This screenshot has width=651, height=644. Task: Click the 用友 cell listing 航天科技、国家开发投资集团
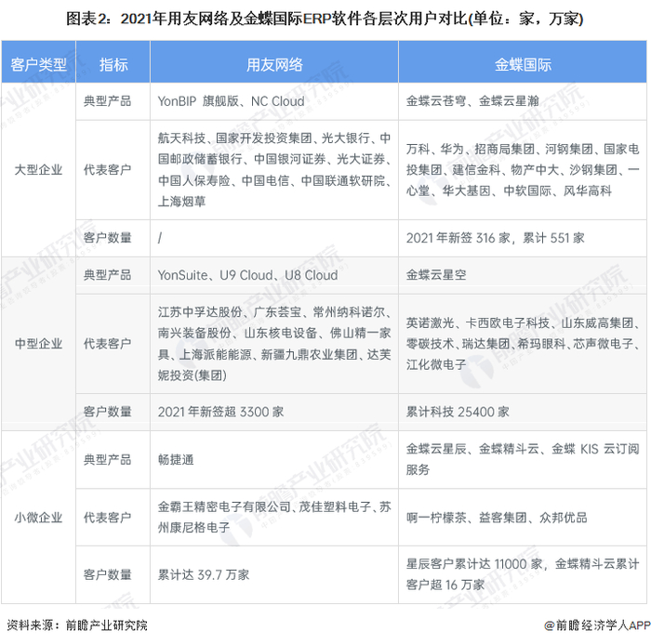(x=274, y=170)
